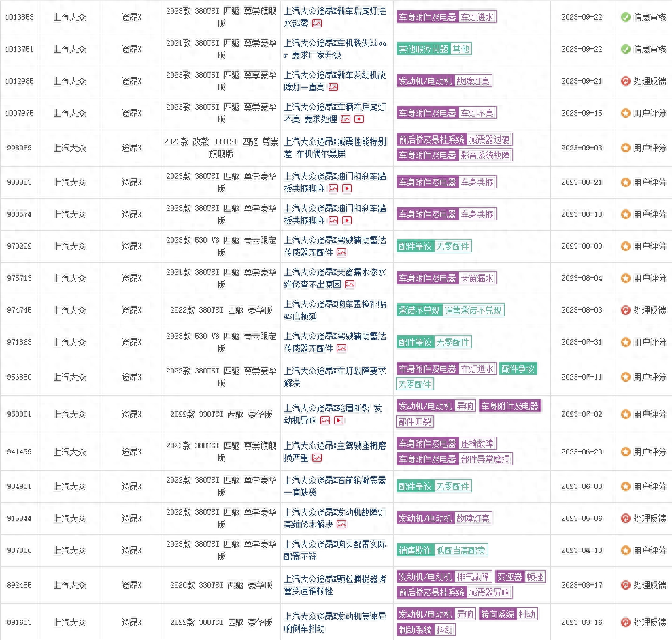Click orange 用户评分 icon for 1007975
The image size is (672, 640).
(625, 113)
